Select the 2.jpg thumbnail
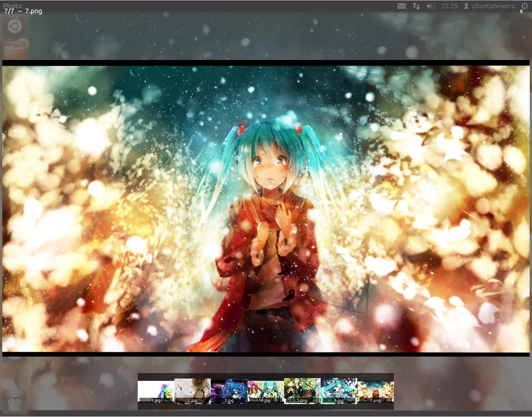The width and height of the screenshot is (532, 417). [193, 391]
